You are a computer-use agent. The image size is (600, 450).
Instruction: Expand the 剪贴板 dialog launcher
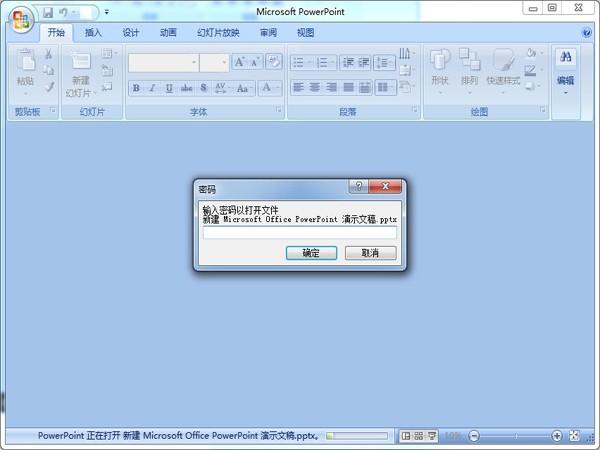tap(53, 111)
